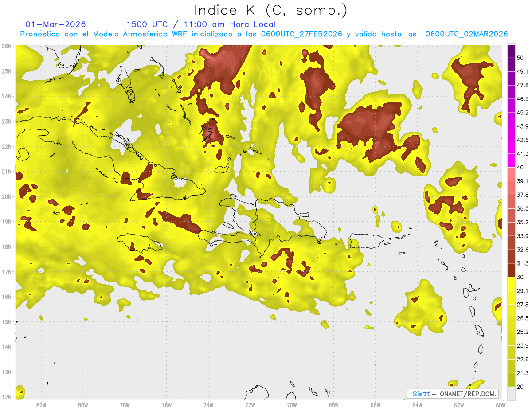Click the '23N' latitude label
This screenshot has height=411, width=532.
tap(6, 121)
